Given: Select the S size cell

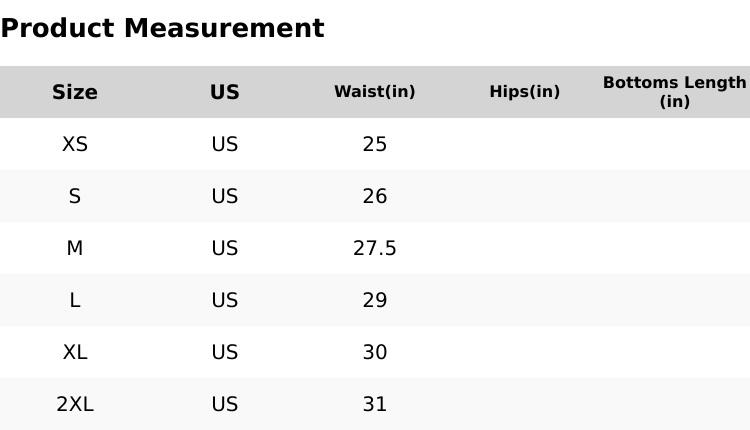Looking at the screenshot, I should tap(75, 196).
